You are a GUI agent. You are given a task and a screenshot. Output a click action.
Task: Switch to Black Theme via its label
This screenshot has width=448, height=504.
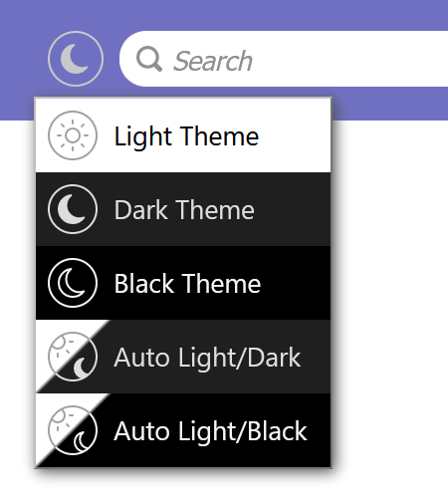click(x=187, y=284)
